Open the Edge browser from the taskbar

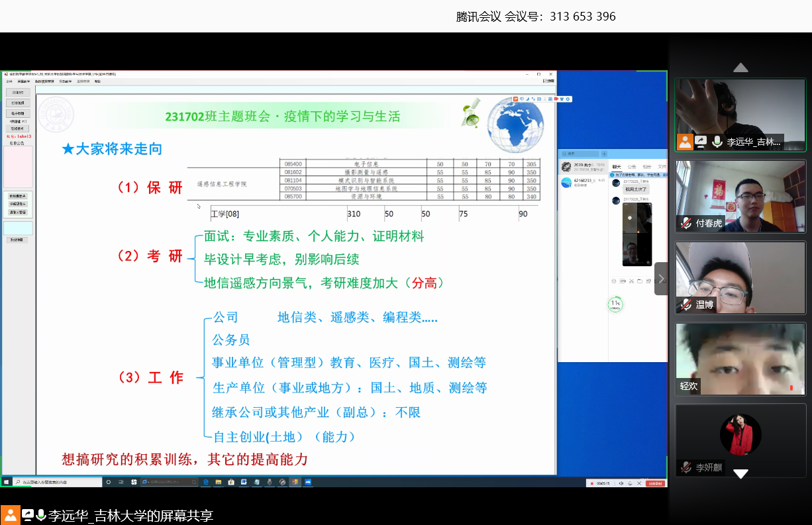tap(207, 482)
